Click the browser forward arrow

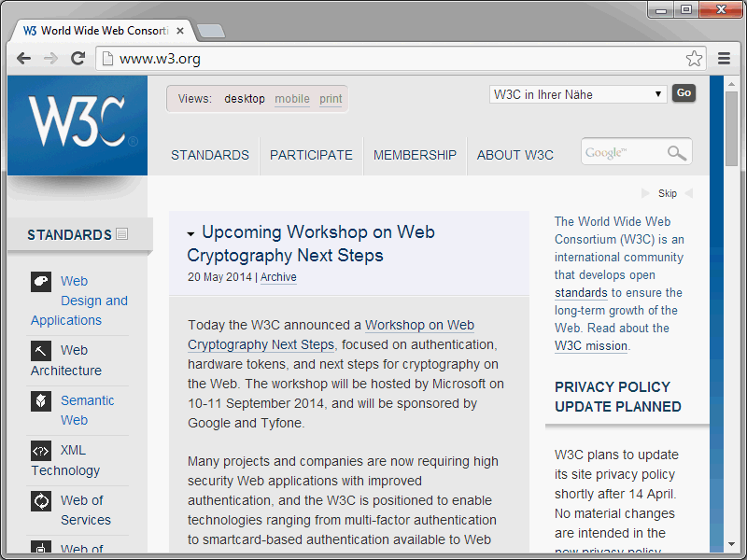point(50,59)
